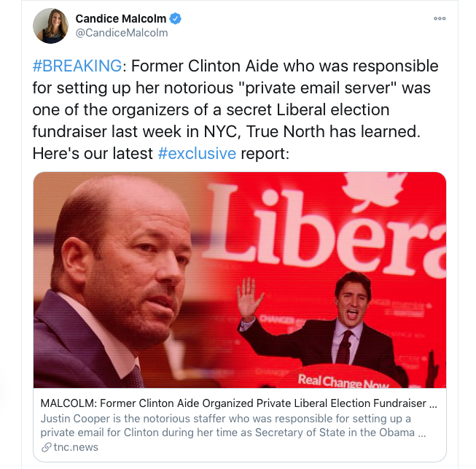Viewport: 476px width, 469px height.
Task: Click the Candice Malcolm display name
Action: click(121, 19)
